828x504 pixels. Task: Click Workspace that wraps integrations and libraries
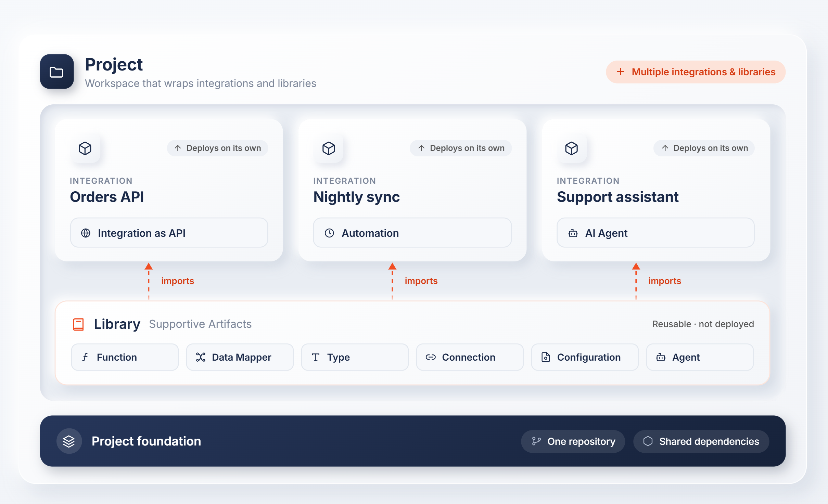coord(201,83)
